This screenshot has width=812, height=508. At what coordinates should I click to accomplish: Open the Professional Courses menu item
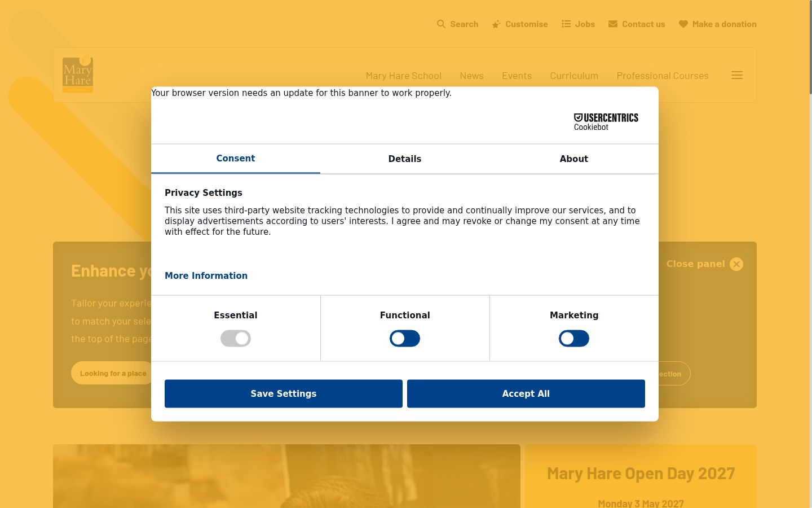pos(663,76)
